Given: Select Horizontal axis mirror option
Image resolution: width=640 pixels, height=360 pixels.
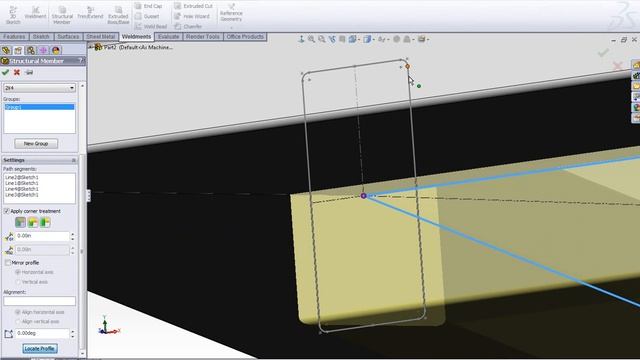Looking at the screenshot, I should [x=18, y=272].
